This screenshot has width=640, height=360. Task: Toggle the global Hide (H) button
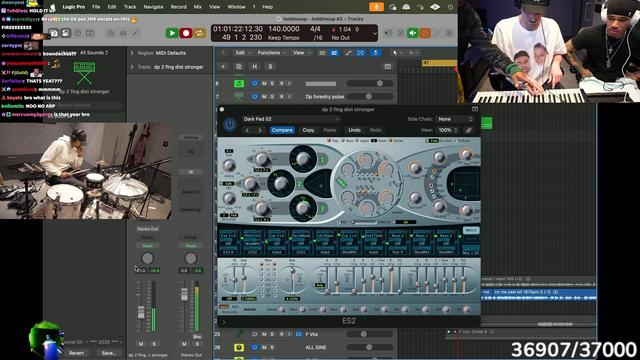click(x=255, y=67)
